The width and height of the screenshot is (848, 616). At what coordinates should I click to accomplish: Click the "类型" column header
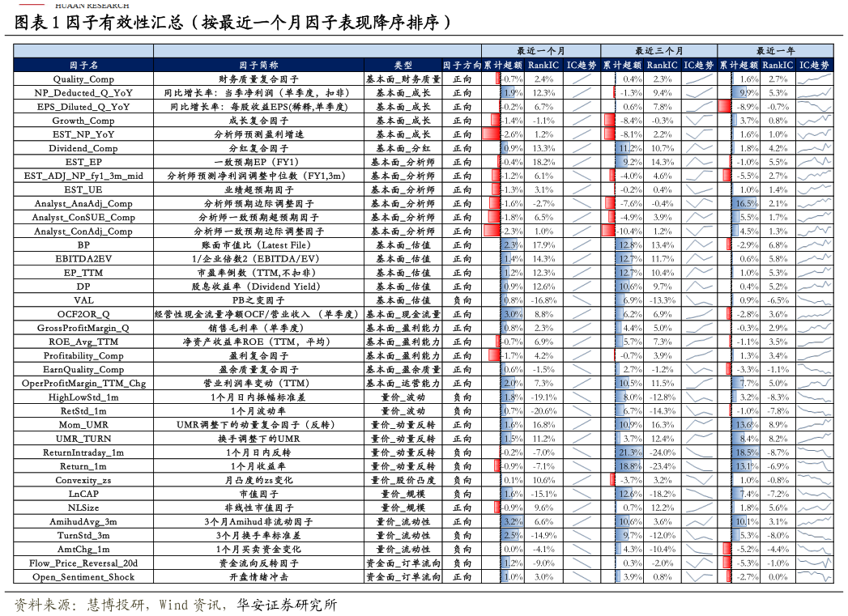point(403,65)
